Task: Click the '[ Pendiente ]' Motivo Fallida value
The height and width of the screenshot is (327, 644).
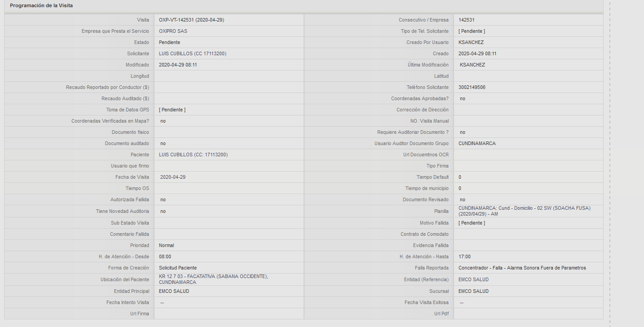Action: tap(472, 223)
